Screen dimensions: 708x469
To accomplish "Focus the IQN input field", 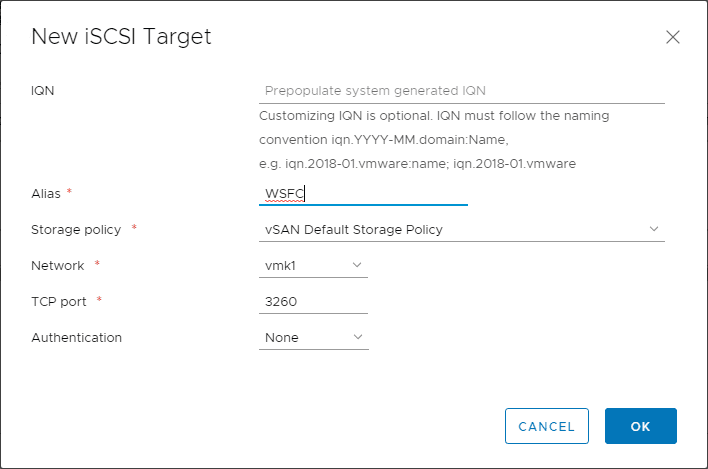I will click(461, 90).
